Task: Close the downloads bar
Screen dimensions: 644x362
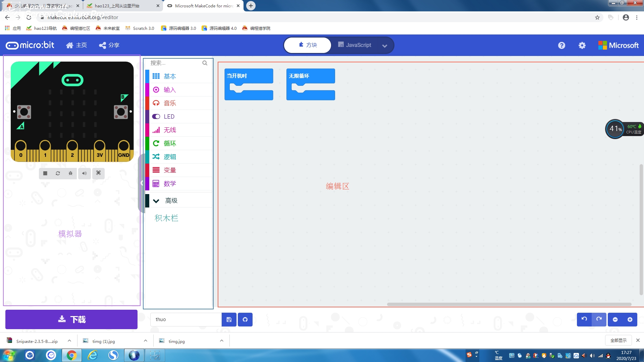Action: coord(638,341)
